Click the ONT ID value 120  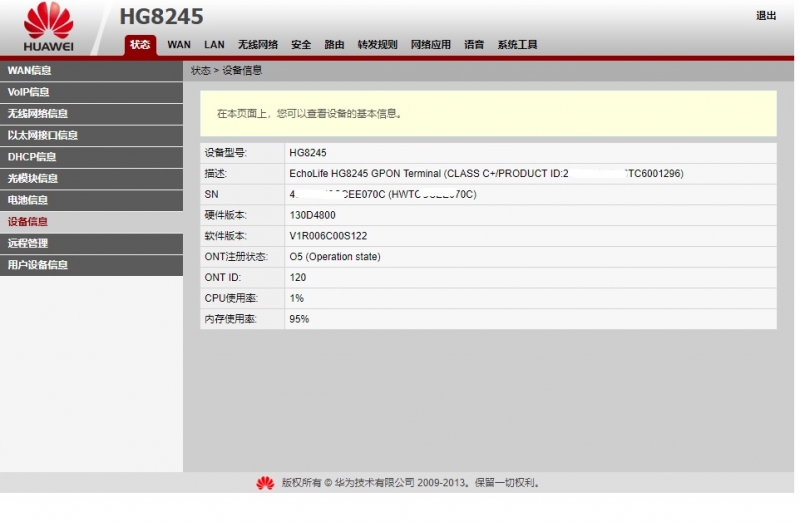pos(297,278)
